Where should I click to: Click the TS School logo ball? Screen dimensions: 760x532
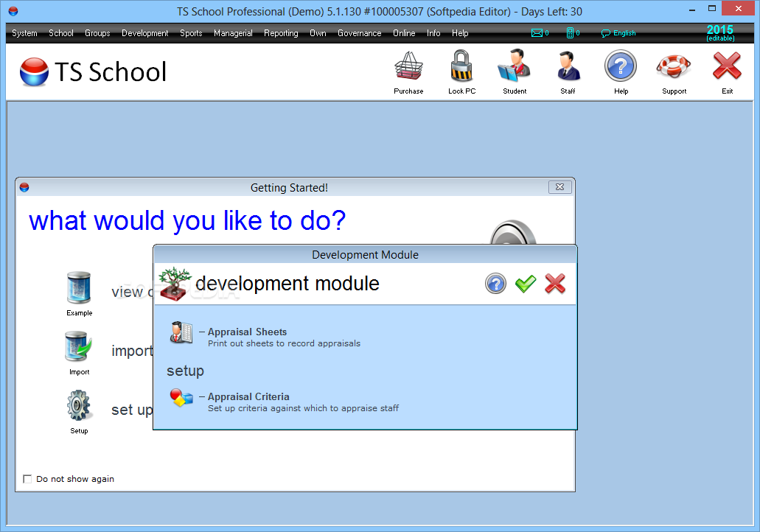34,72
